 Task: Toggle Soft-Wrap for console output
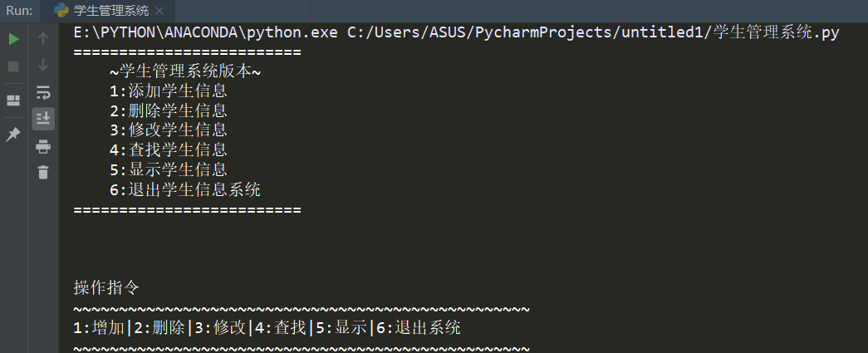click(43, 92)
